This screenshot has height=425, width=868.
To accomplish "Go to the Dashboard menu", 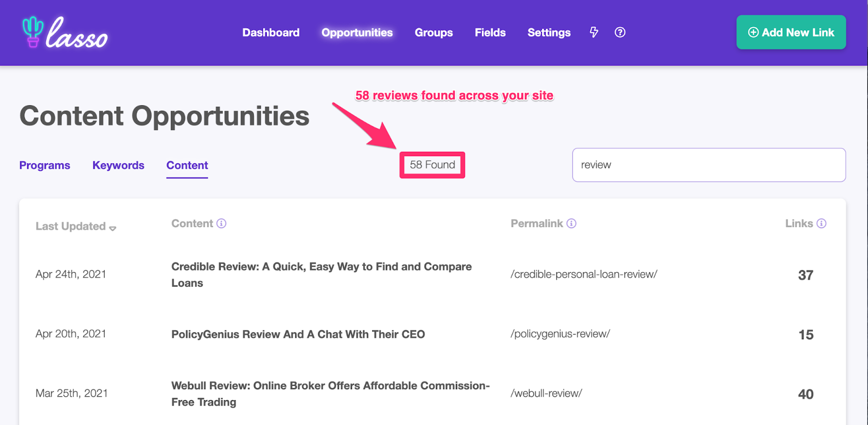I will coord(271,33).
